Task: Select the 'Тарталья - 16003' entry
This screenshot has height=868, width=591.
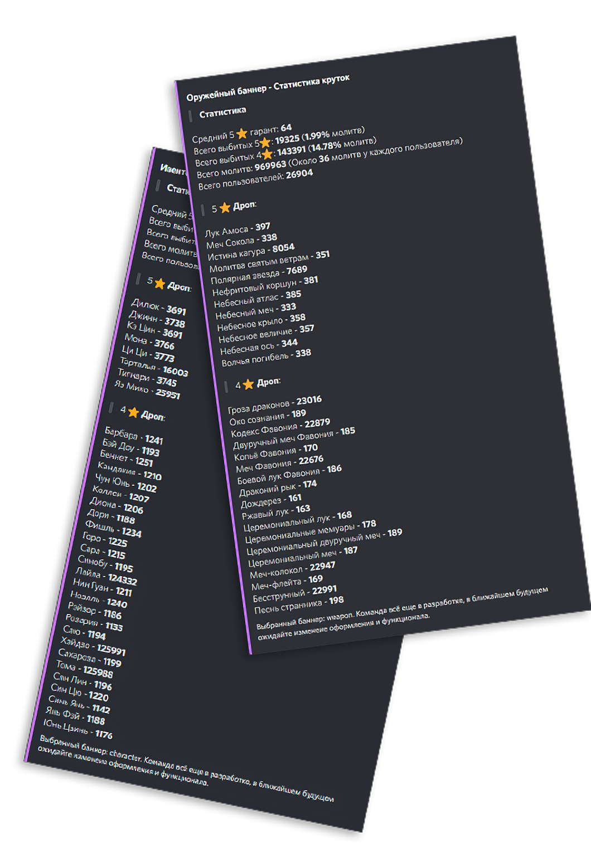Action: 154,368
